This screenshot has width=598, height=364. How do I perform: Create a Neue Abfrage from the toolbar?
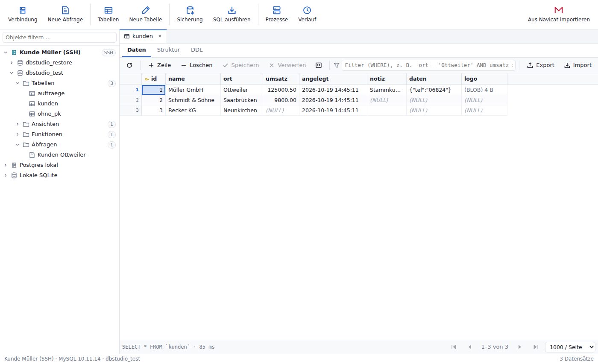(x=65, y=15)
